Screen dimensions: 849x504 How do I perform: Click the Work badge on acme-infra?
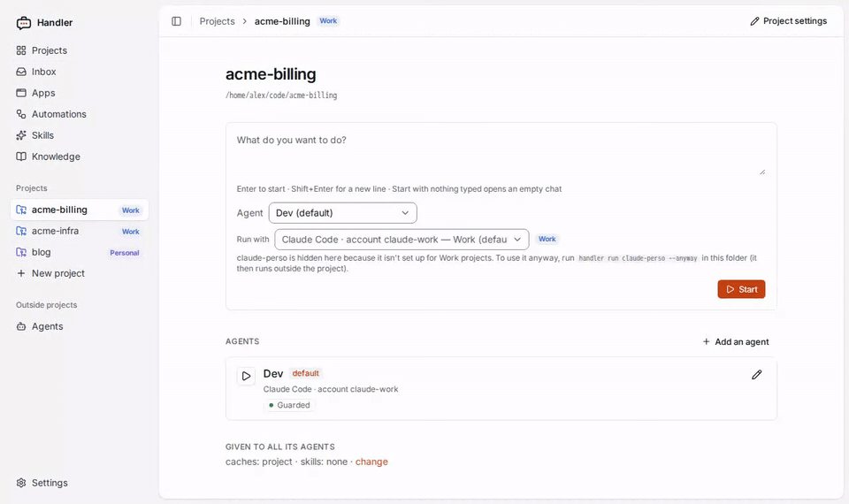[x=131, y=232]
